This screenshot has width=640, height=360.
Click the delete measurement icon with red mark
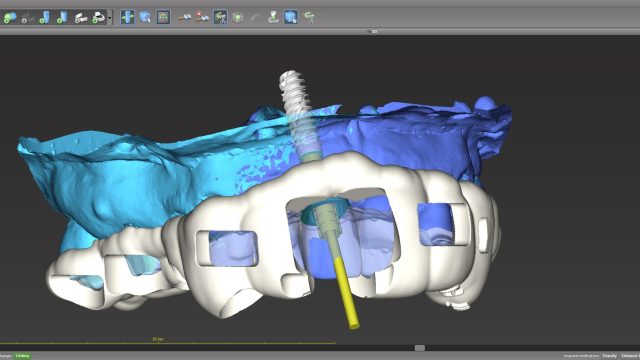202,17
